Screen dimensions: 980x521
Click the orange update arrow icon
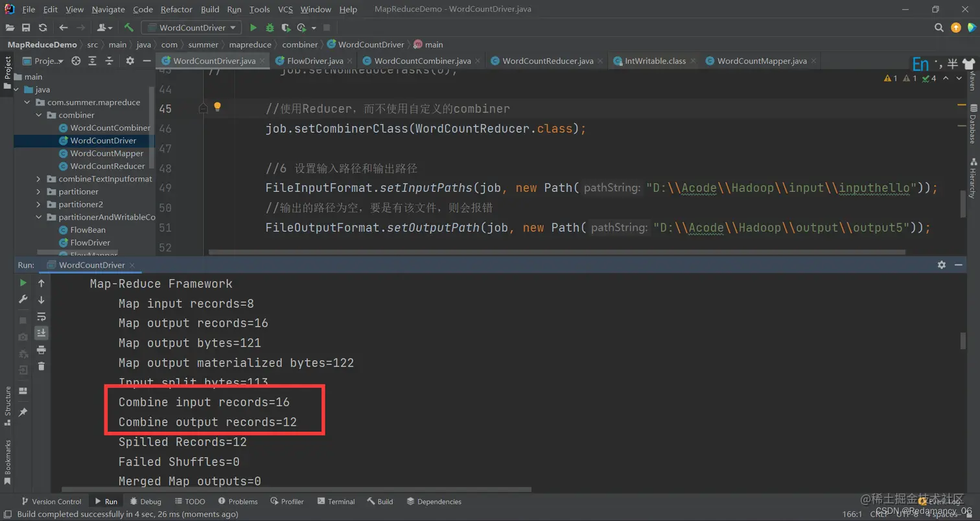coord(955,28)
